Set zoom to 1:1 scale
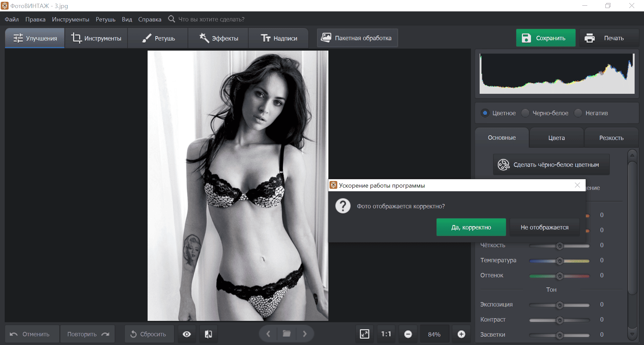The height and width of the screenshot is (345, 644). point(386,334)
